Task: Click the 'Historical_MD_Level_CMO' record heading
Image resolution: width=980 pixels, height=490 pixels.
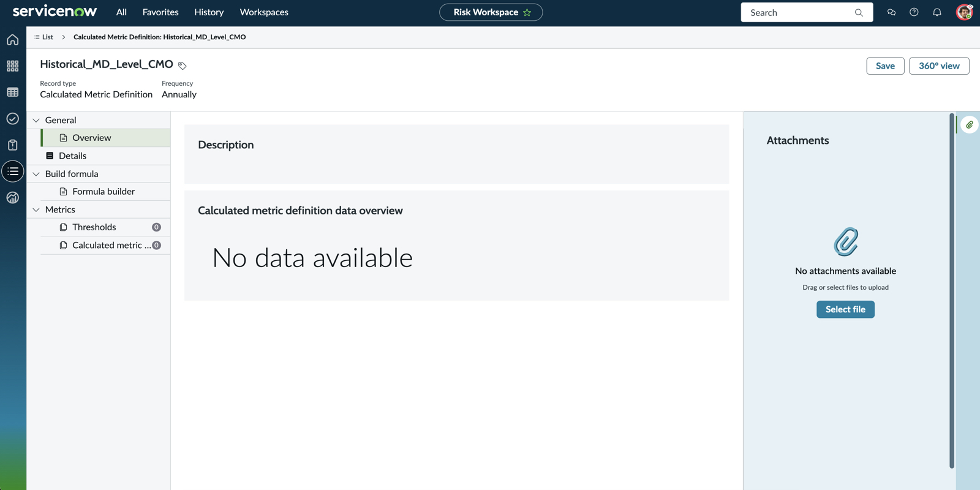Action: [x=107, y=64]
